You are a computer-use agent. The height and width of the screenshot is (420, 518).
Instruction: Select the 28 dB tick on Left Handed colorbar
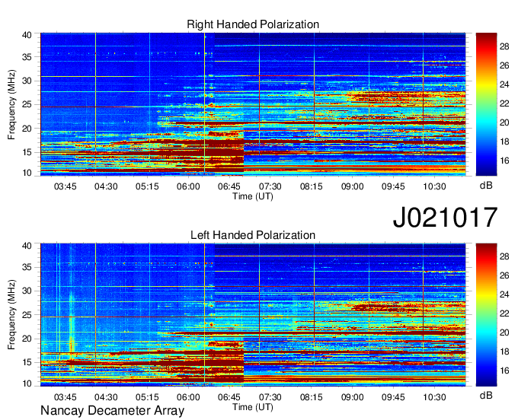(504, 256)
